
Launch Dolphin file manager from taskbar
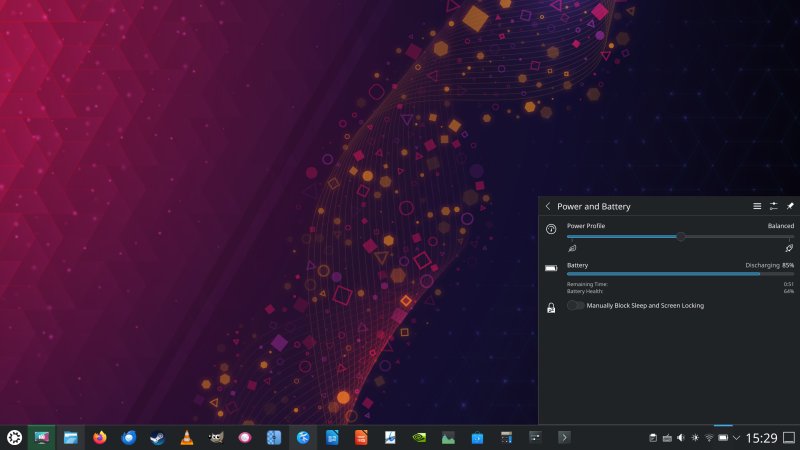point(70,438)
